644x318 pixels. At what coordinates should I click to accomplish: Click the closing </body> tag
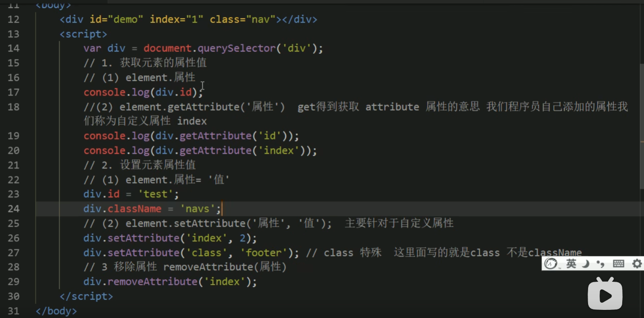pyautogui.click(x=56, y=311)
